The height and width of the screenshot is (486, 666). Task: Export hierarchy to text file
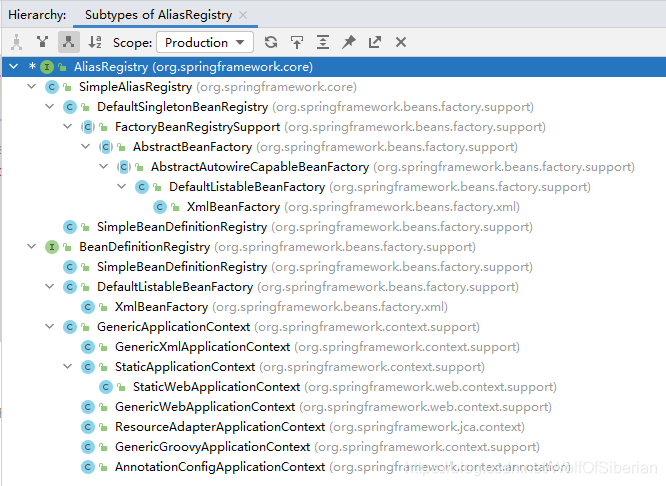(x=375, y=42)
